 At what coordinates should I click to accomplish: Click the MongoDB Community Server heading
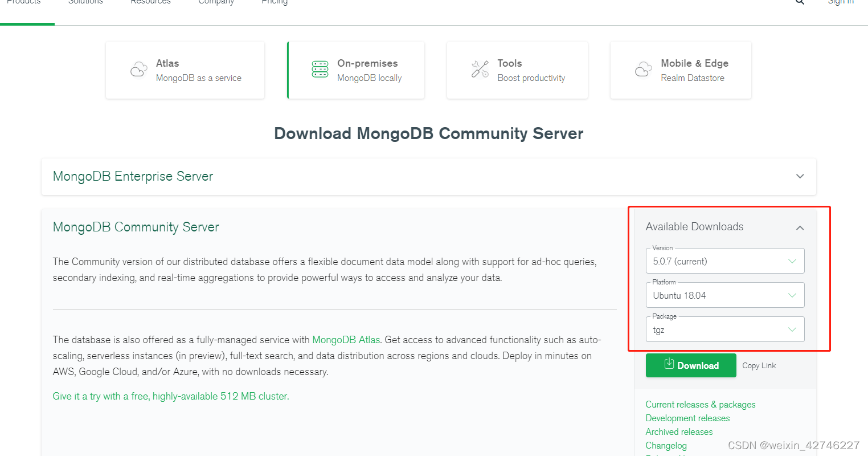click(136, 227)
